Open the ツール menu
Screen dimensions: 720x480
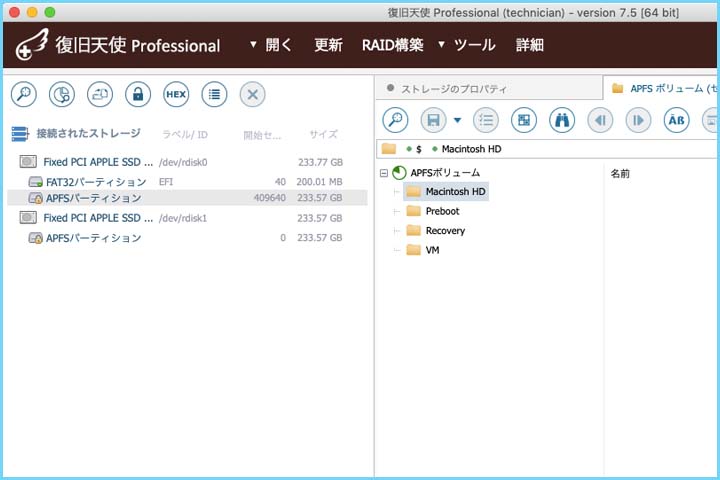[474, 45]
